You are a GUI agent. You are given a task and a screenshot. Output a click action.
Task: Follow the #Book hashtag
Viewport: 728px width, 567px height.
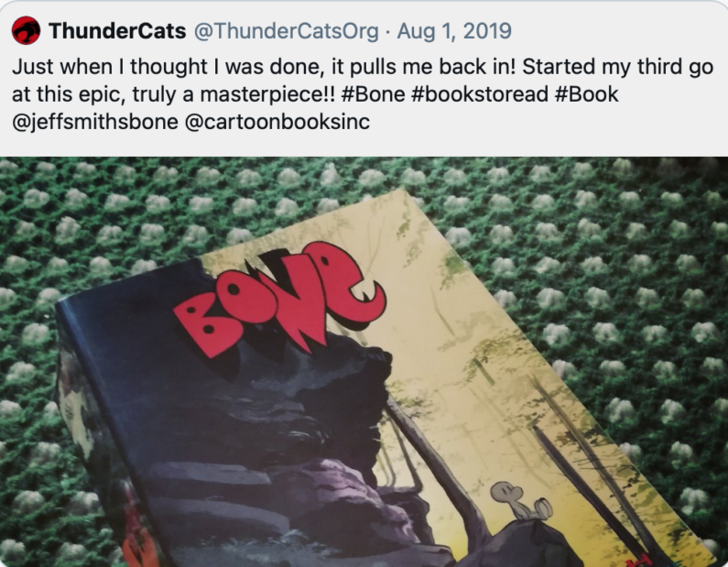click(x=586, y=94)
